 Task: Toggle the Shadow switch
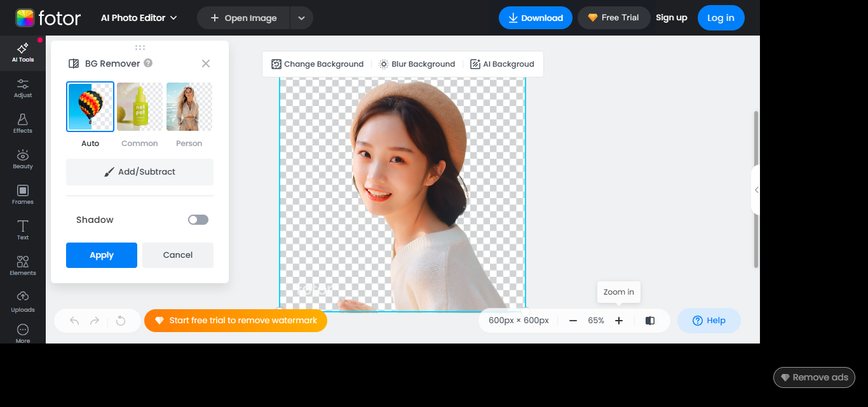[198, 220]
